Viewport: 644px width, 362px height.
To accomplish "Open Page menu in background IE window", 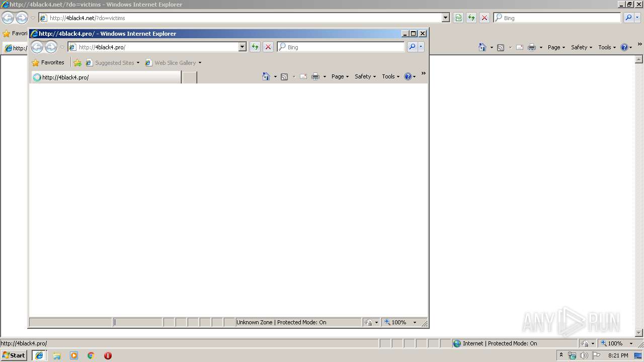I will 556,47.
